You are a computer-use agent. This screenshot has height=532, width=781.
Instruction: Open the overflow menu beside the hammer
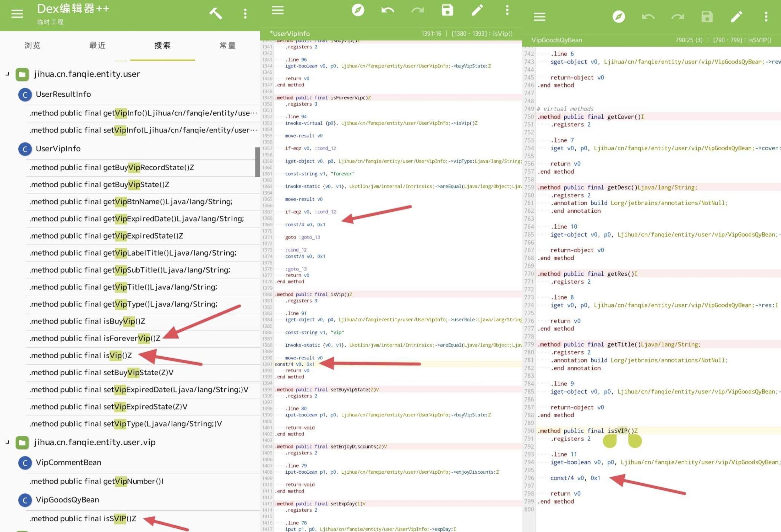(x=245, y=14)
